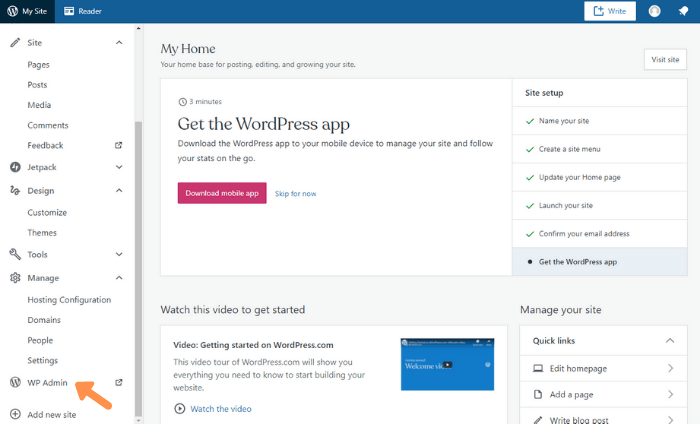Click the WordPress icon beside WP Admin
The width and height of the screenshot is (700, 429).
pos(15,382)
